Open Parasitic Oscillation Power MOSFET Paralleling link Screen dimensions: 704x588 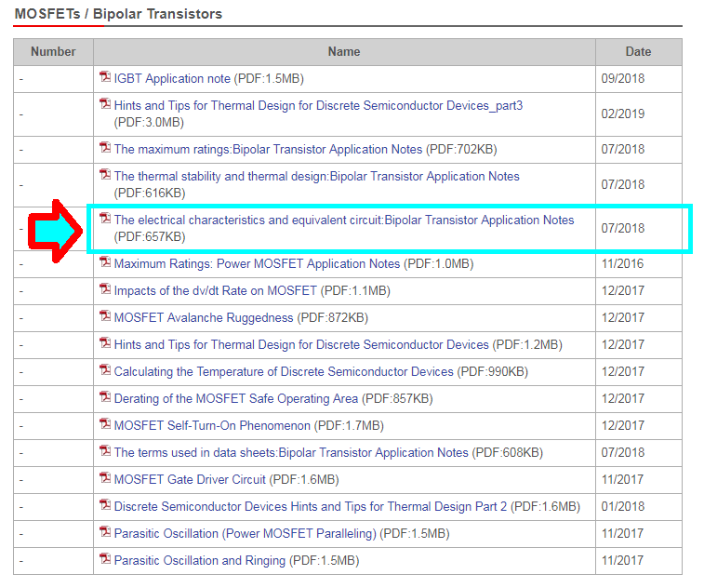[x=246, y=533]
